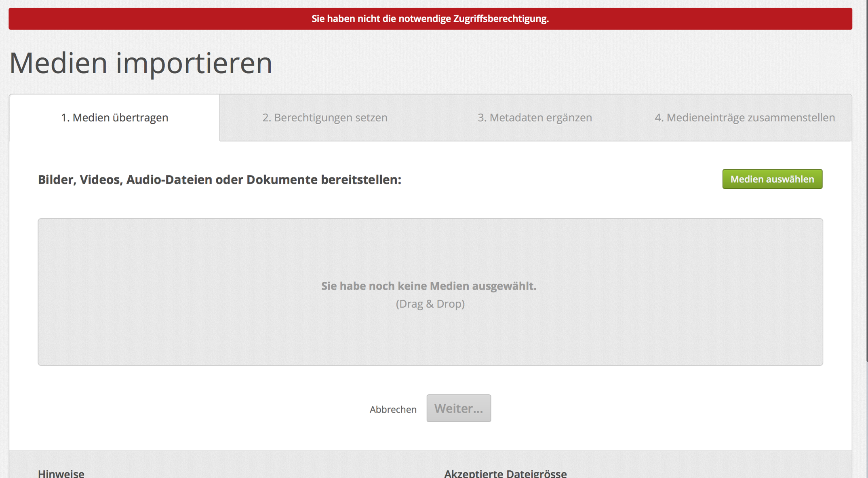The height and width of the screenshot is (478, 868).
Task: Click the 'Sie habe noch keine Medien ausgewählt' text
Action: click(x=428, y=286)
